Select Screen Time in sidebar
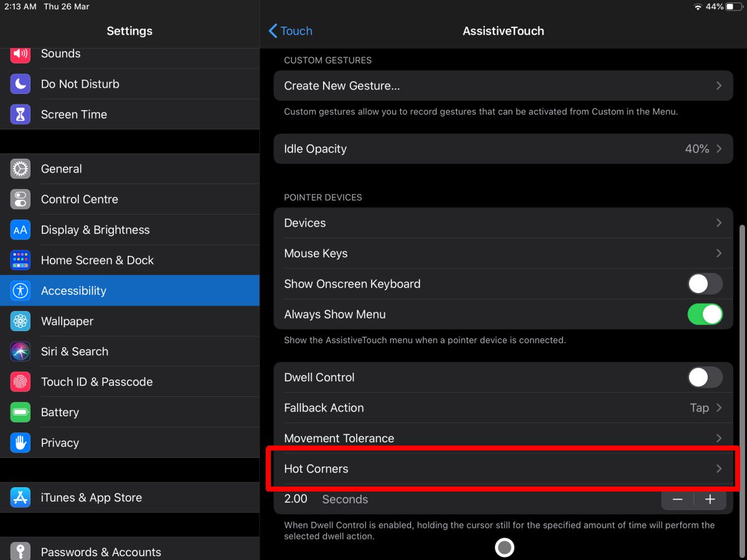The height and width of the screenshot is (560, 747). coord(129,114)
